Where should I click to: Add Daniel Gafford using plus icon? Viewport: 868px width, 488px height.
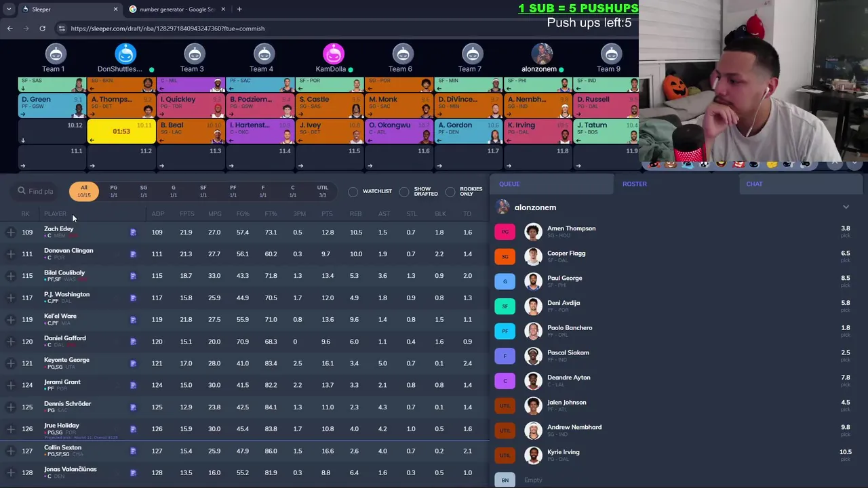(x=11, y=342)
